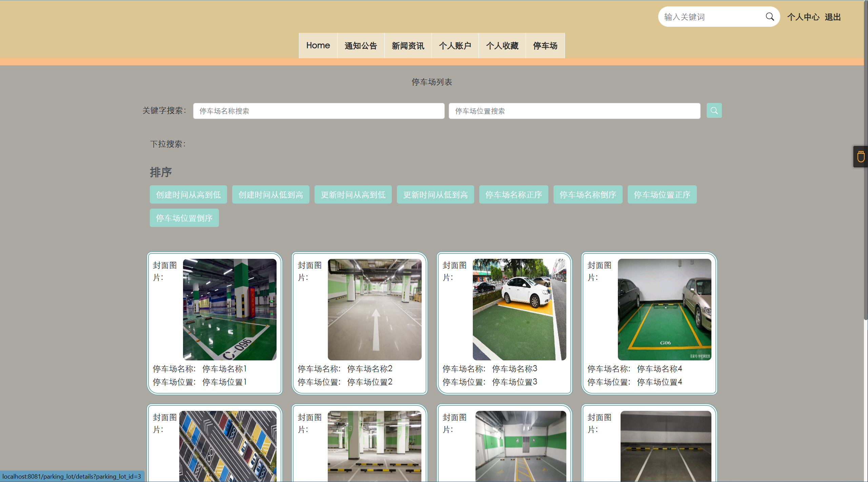The width and height of the screenshot is (868, 482).
Task: Open the Home menu tab
Action: [x=318, y=46]
